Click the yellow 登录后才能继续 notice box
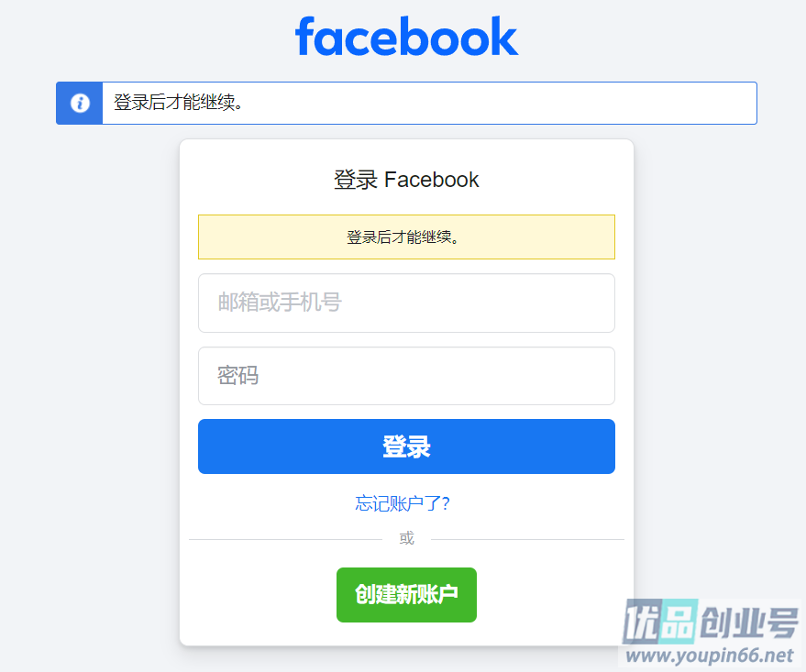The image size is (806, 672). point(406,237)
